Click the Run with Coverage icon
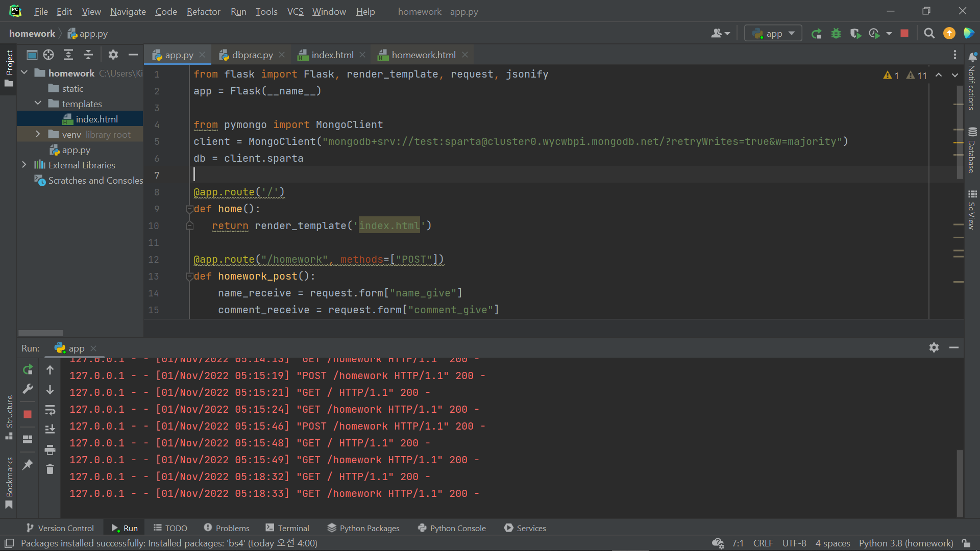The width and height of the screenshot is (980, 551). (855, 34)
